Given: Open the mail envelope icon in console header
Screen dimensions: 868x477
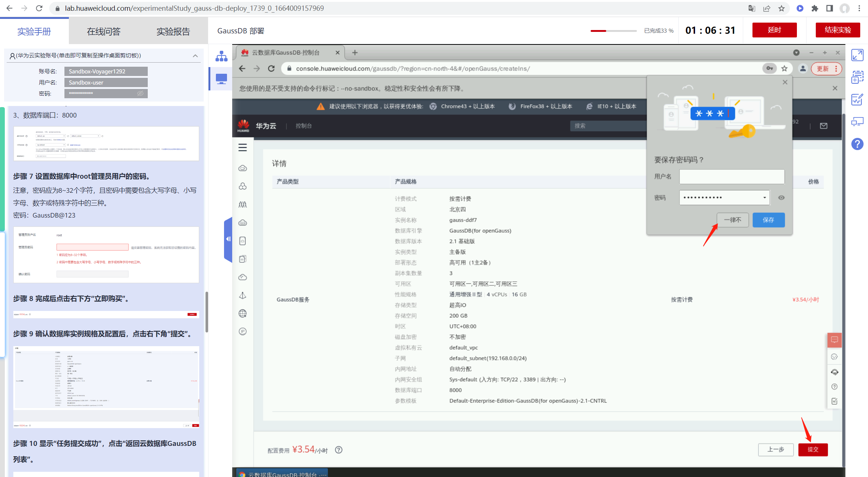Looking at the screenshot, I should click(824, 126).
